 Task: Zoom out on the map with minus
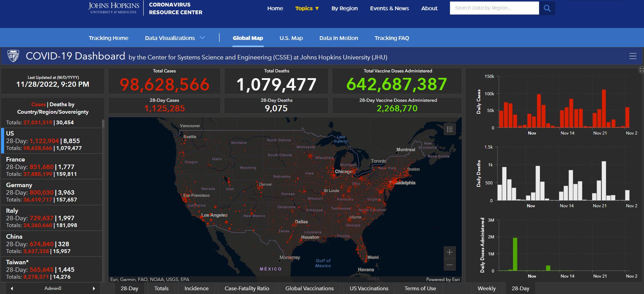coord(449,265)
